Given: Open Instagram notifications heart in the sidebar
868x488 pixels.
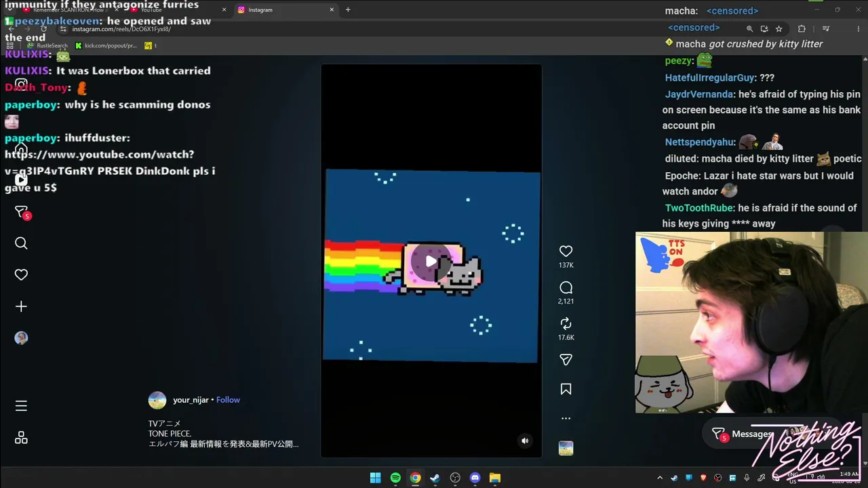Looking at the screenshot, I should 21,274.
